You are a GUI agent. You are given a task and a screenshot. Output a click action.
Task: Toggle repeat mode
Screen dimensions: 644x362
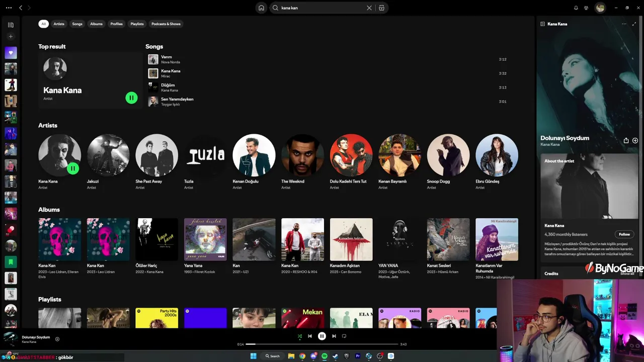tap(344, 336)
